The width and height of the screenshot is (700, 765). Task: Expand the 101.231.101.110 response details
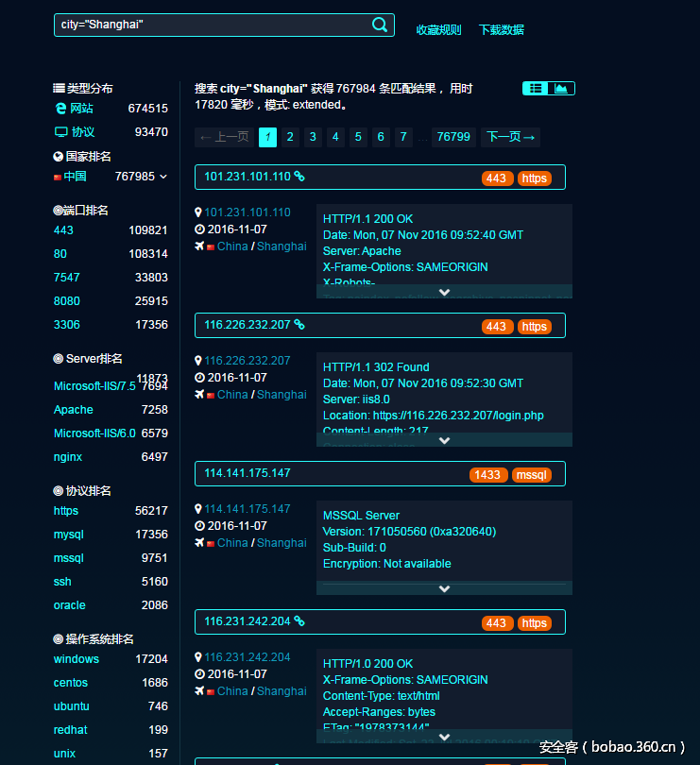pyautogui.click(x=444, y=292)
